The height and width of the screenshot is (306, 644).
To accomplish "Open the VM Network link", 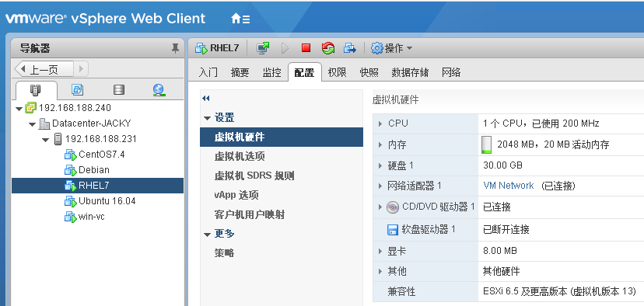I will (509, 186).
